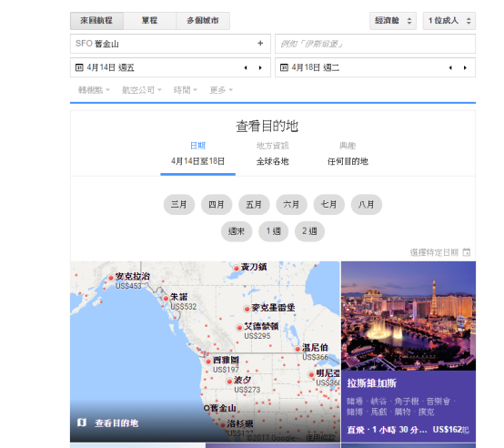Click the US$366 Winnipeg price label
504x448 pixels.
(x=316, y=357)
